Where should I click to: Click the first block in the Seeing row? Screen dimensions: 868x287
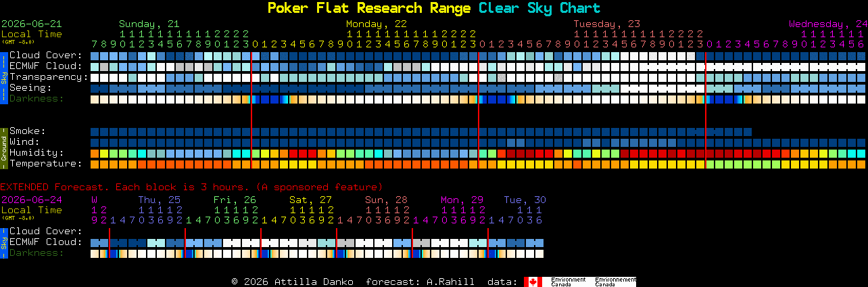pyautogui.click(x=95, y=88)
